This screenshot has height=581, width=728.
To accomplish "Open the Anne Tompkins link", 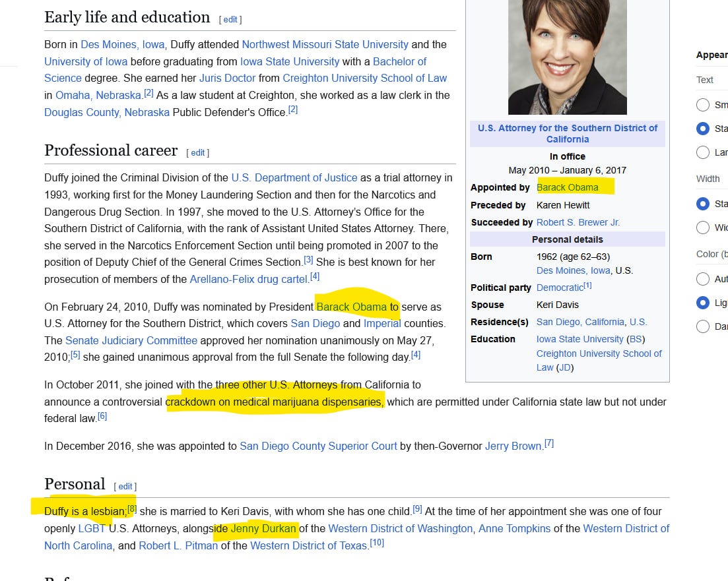I will pos(514,528).
